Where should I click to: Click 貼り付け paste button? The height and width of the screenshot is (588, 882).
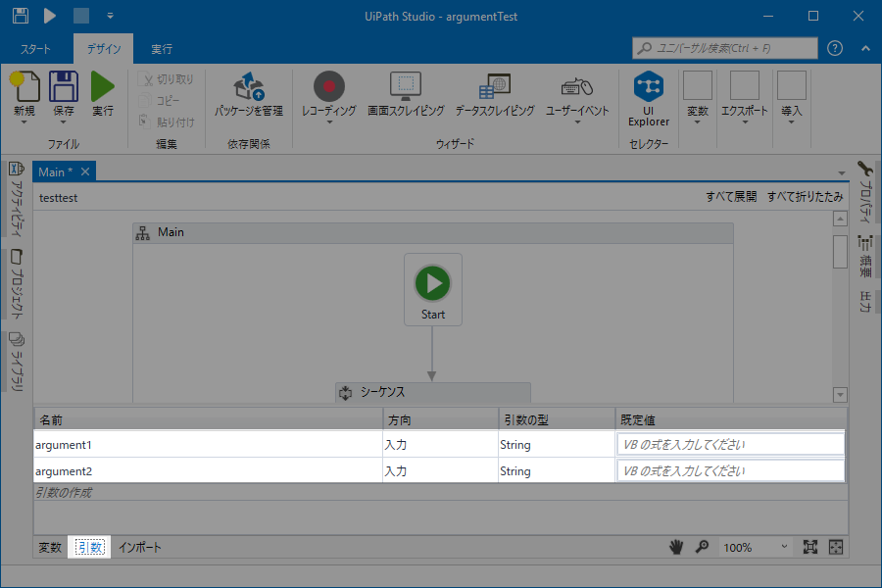tap(167, 122)
